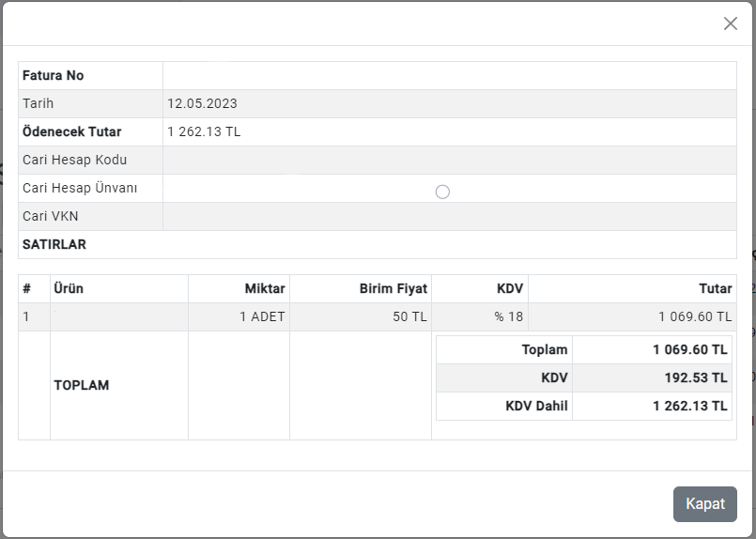756x539 pixels.
Task: Click the Cari Hesap Kodu label
Action: (x=74, y=160)
